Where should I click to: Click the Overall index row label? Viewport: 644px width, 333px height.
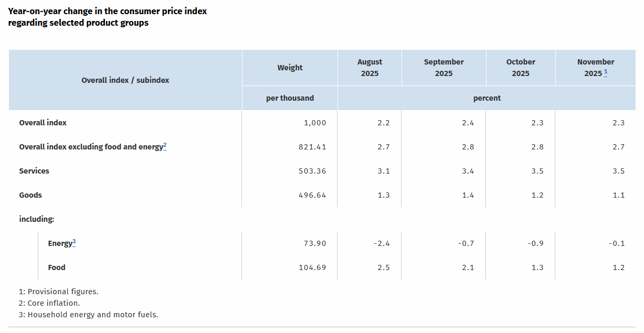click(43, 123)
